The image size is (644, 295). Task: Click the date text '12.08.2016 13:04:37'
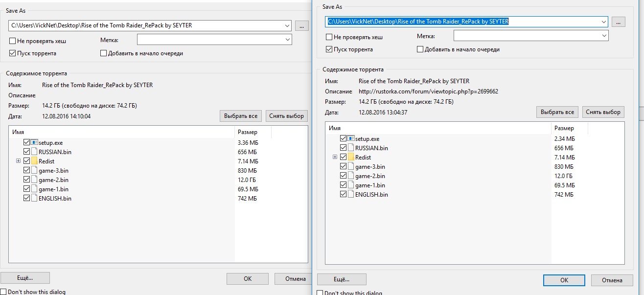coord(383,113)
